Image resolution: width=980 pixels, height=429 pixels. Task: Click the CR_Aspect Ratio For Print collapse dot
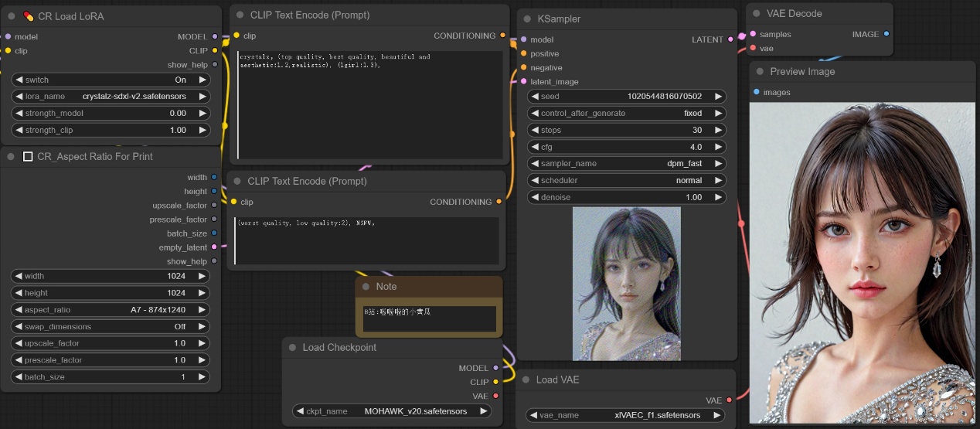pos(11,157)
